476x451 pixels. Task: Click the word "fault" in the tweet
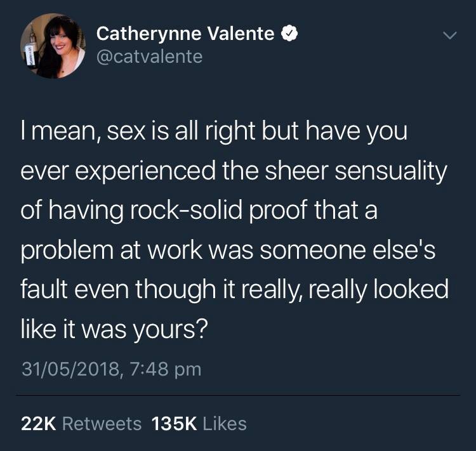pos(43,288)
